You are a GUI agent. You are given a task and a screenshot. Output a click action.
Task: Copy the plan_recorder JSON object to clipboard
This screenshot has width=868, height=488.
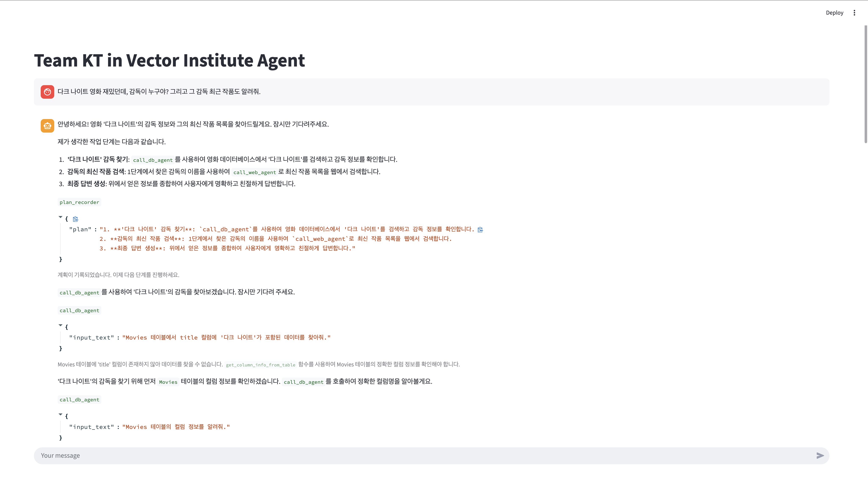coord(75,219)
